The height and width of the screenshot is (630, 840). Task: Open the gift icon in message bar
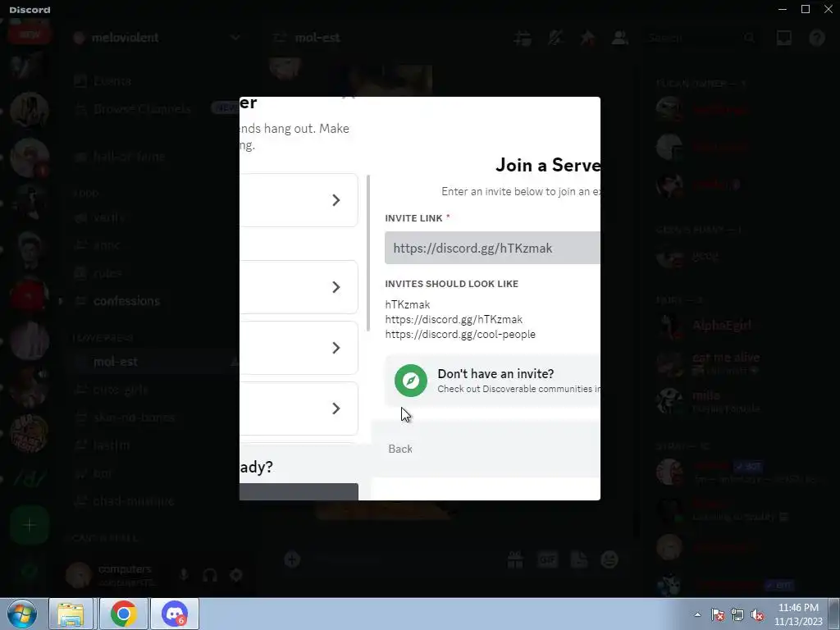(x=515, y=559)
